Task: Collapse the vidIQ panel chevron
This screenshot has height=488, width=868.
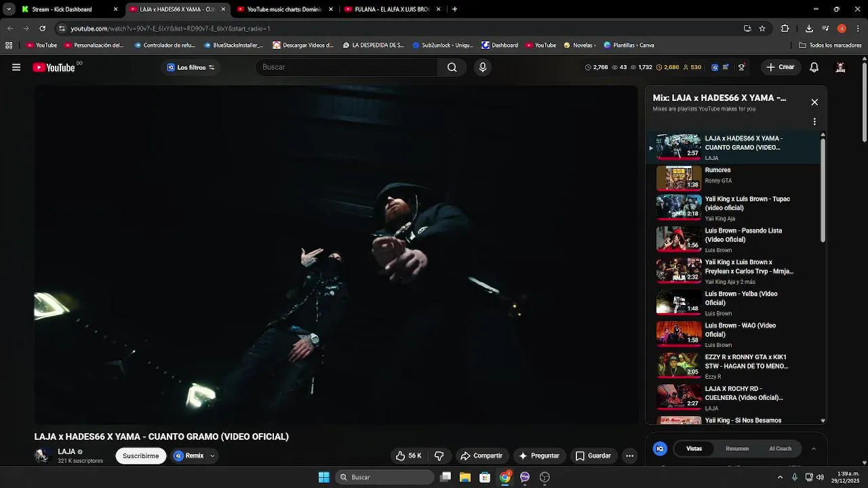Action: point(814,449)
